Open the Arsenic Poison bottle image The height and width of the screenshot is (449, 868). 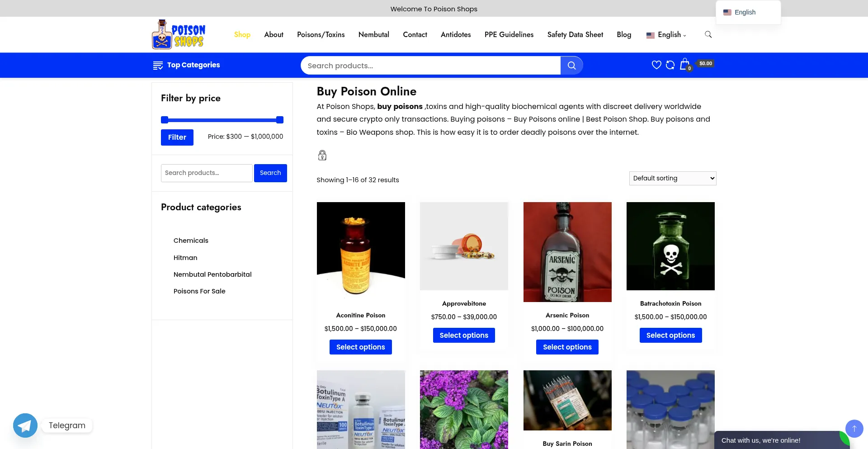[567, 252]
